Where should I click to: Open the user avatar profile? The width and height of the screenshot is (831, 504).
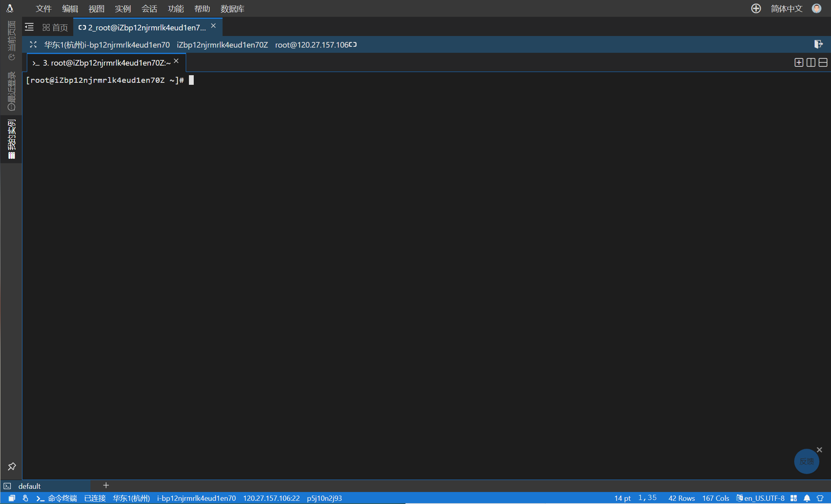tap(817, 8)
